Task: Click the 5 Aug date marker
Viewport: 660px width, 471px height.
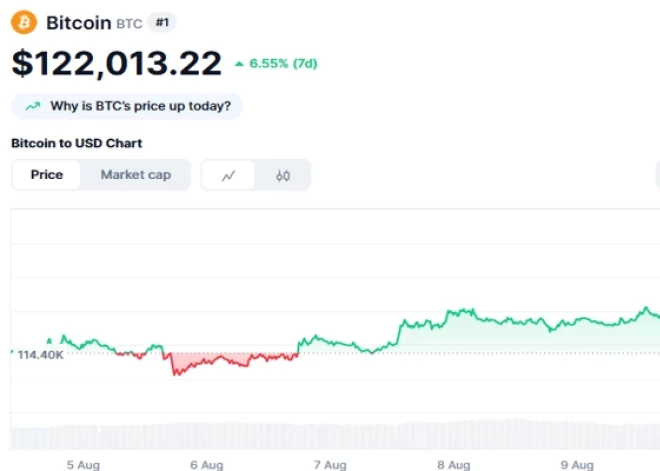Action: pos(82,464)
